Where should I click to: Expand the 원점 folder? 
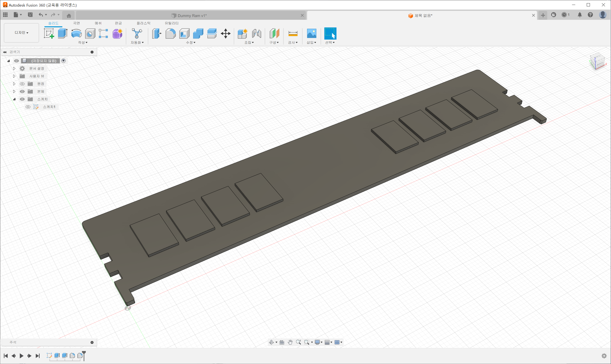click(x=14, y=84)
